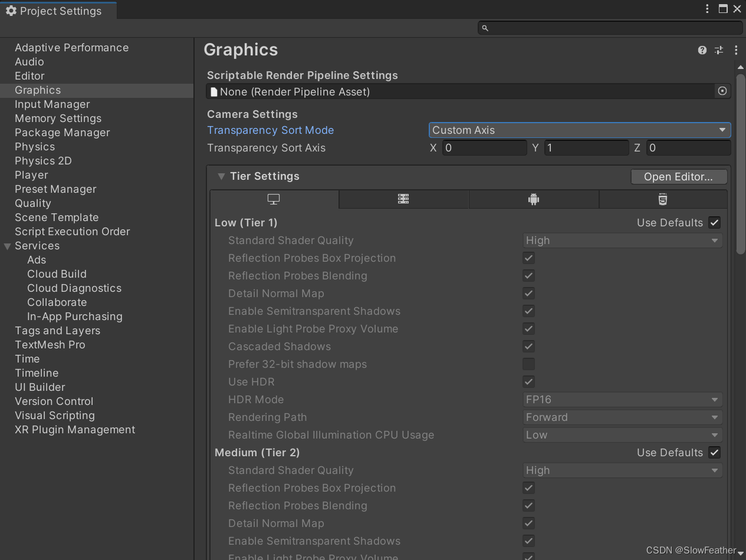The height and width of the screenshot is (560, 746).
Task: Click the Y axis value field
Action: (x=586, y=147)
